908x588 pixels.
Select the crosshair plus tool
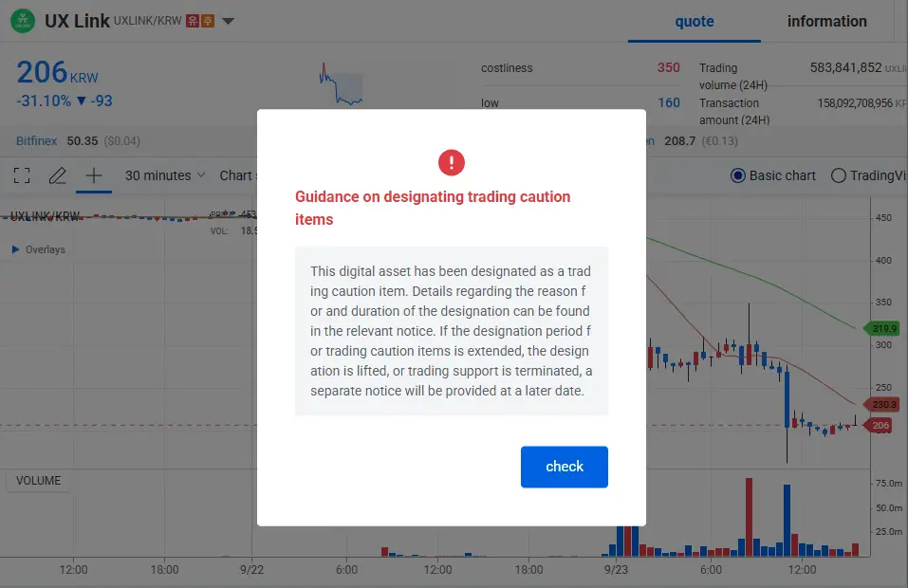point(93,175)
